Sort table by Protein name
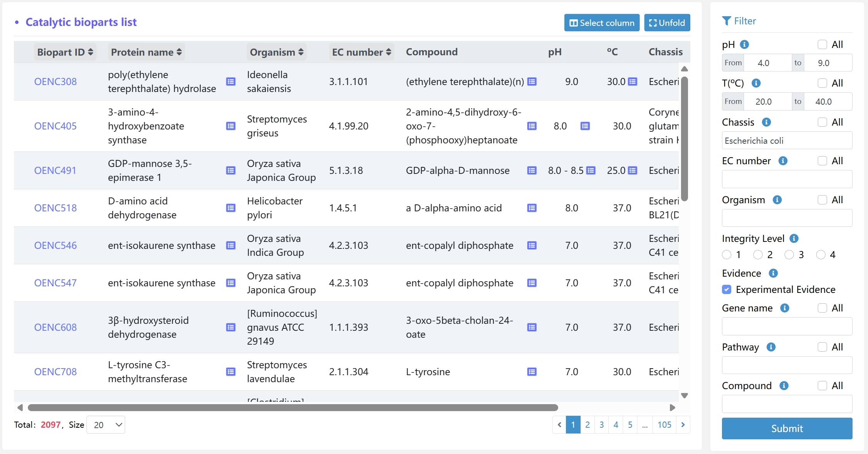This screenshot has height=454, width=868. 146,52
